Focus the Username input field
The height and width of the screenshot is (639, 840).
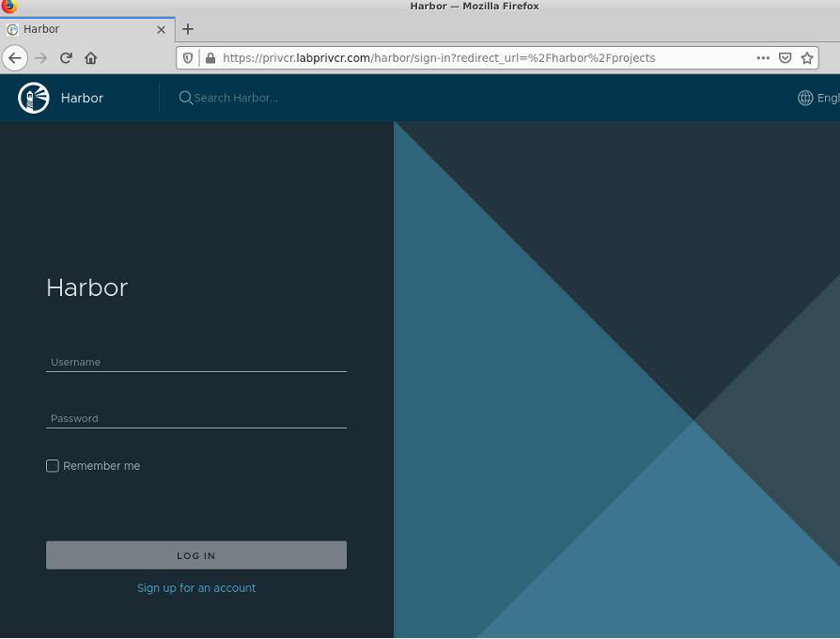196,362
